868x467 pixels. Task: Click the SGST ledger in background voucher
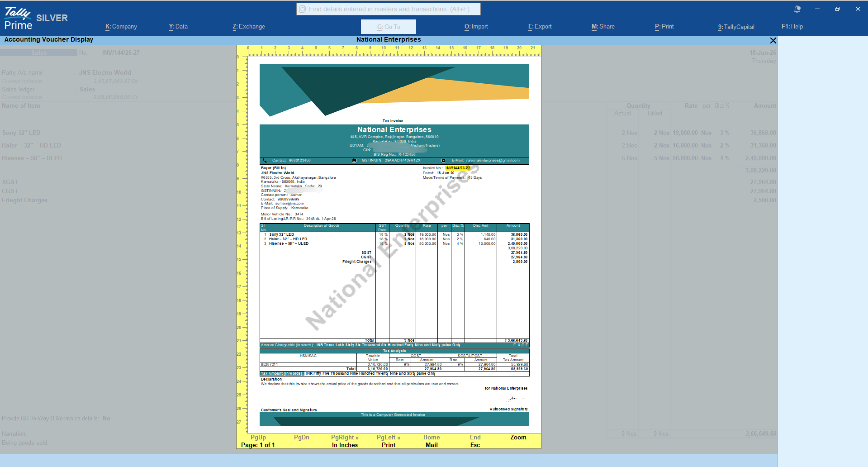10,182
